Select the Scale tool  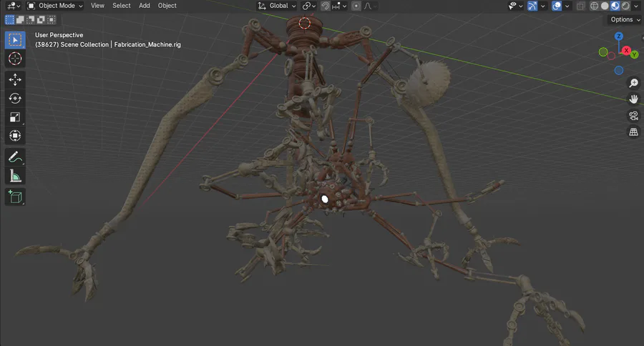[x=15, y=117]
